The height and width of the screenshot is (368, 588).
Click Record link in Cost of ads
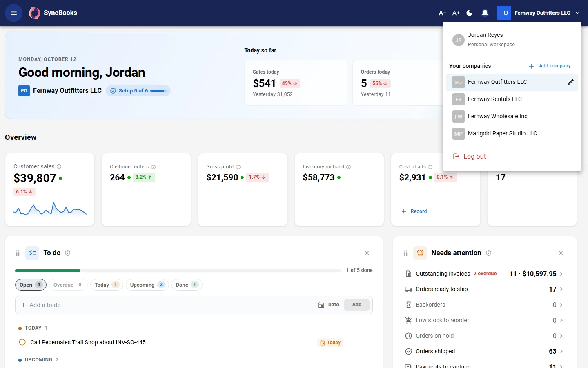tap(414, 211)
